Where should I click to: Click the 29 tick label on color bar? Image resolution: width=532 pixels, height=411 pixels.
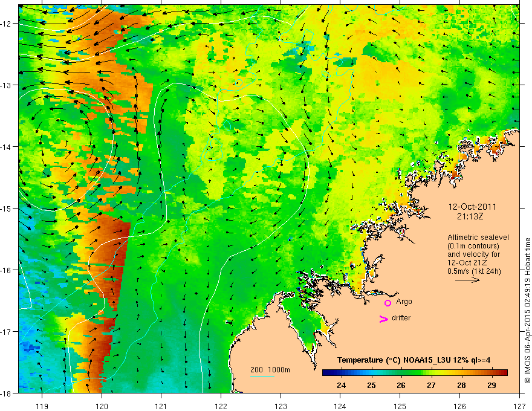(x=491, y=385)
